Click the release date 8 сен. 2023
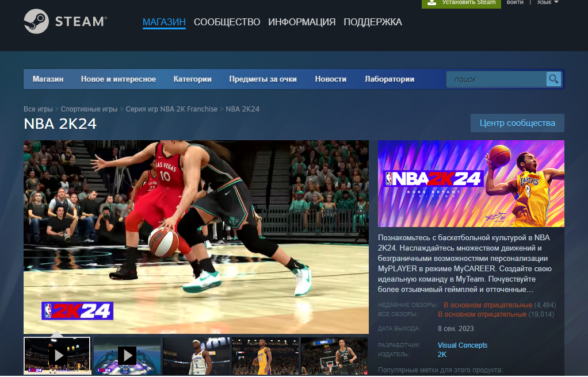This screenshot has height=377, width=588. [x=456, y=329]
